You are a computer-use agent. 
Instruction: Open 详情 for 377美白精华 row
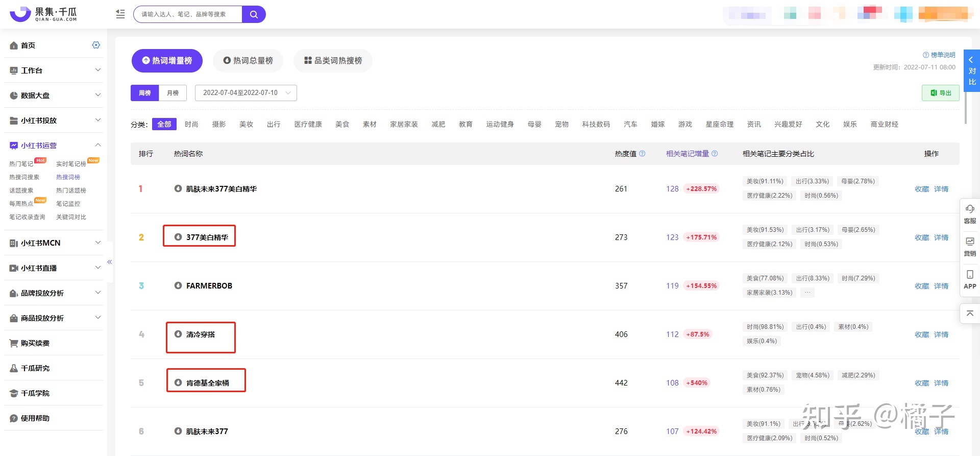pyautogui.click(x=941, y=237)
